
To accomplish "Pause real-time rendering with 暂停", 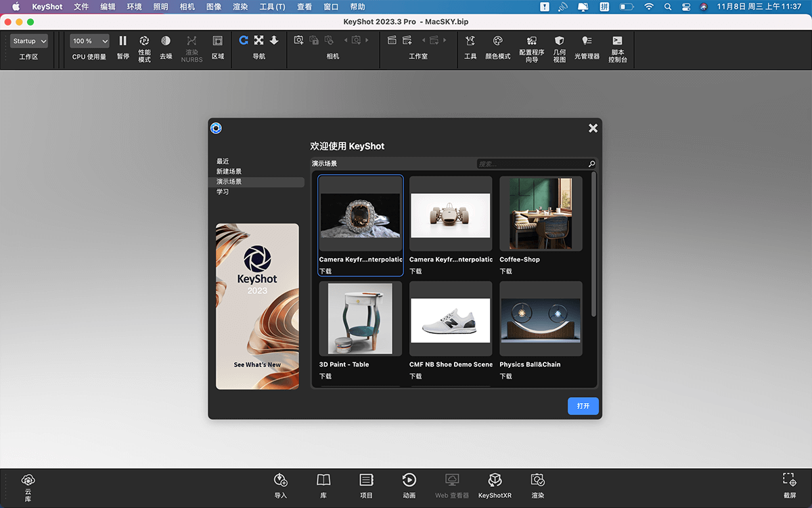I will (122, 41).
